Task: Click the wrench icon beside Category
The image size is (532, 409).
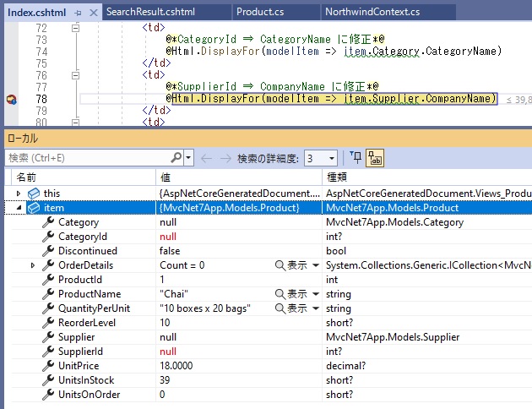Action: click(48, 222)
